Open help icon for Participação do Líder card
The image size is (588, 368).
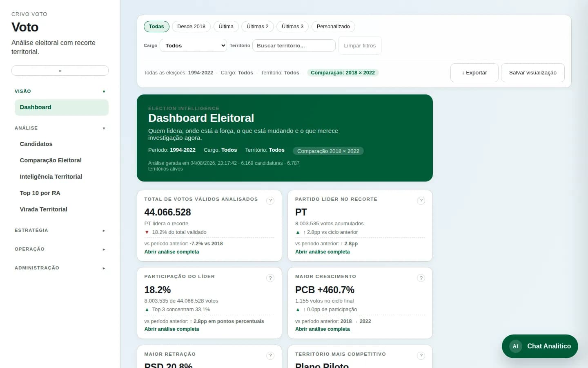[x=270, y=278]
